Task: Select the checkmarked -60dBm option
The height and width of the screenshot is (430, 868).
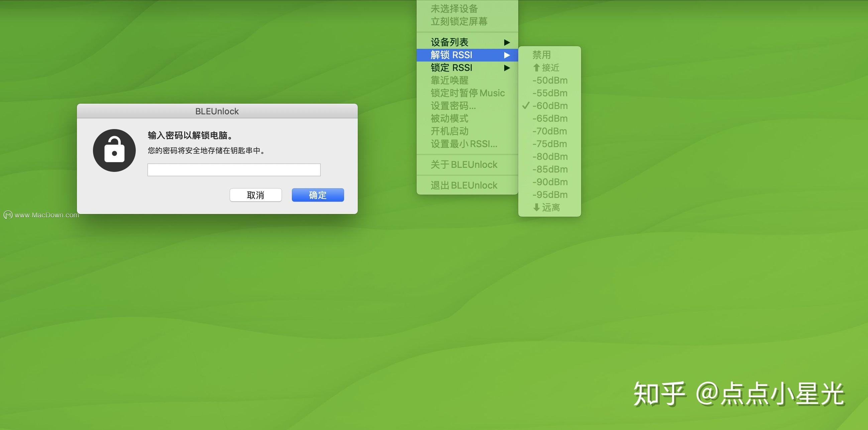Action: [x=550, y=105]
